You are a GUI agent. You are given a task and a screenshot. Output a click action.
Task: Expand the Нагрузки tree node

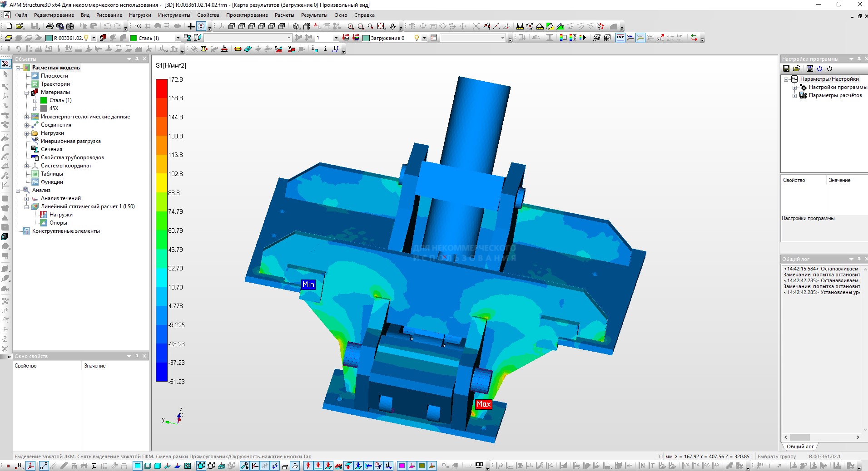[x=27, y=133]
